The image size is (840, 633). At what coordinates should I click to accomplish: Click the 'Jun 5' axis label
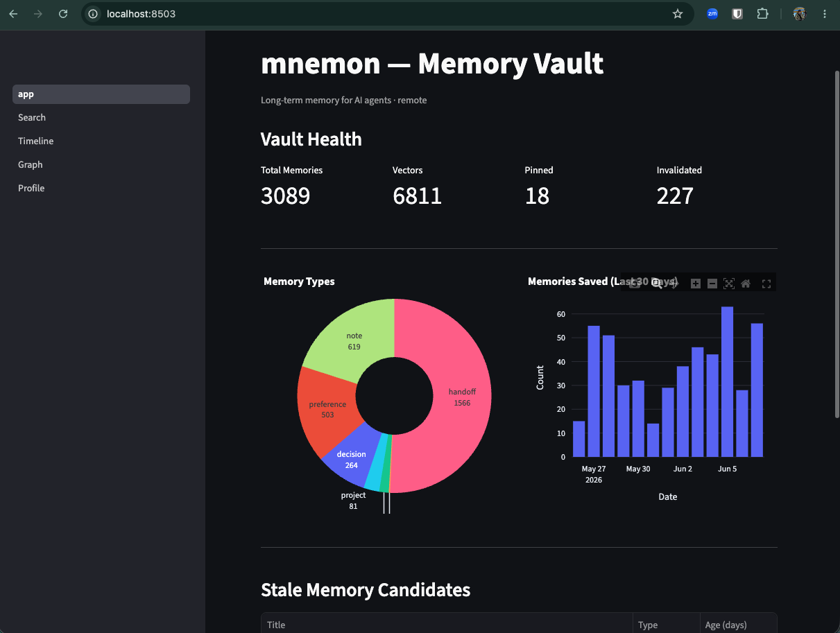[728, 469]
